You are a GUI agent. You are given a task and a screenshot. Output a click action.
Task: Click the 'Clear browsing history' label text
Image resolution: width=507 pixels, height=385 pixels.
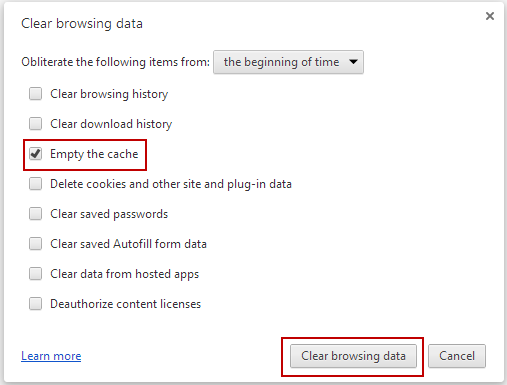109,94
